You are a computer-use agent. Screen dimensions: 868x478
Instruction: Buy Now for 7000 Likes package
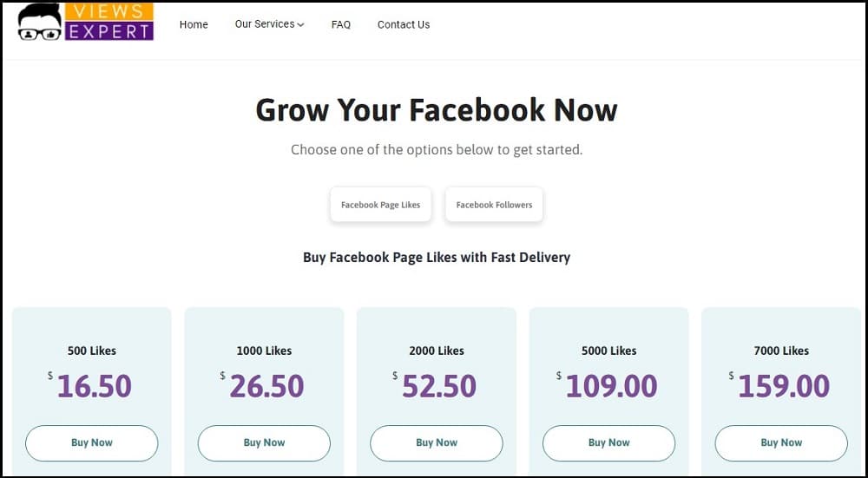pyautogui.click(x=781, y=442)
